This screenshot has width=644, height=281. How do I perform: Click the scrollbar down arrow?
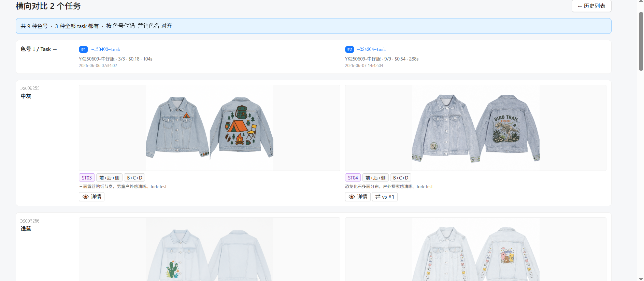pos(641,279)
